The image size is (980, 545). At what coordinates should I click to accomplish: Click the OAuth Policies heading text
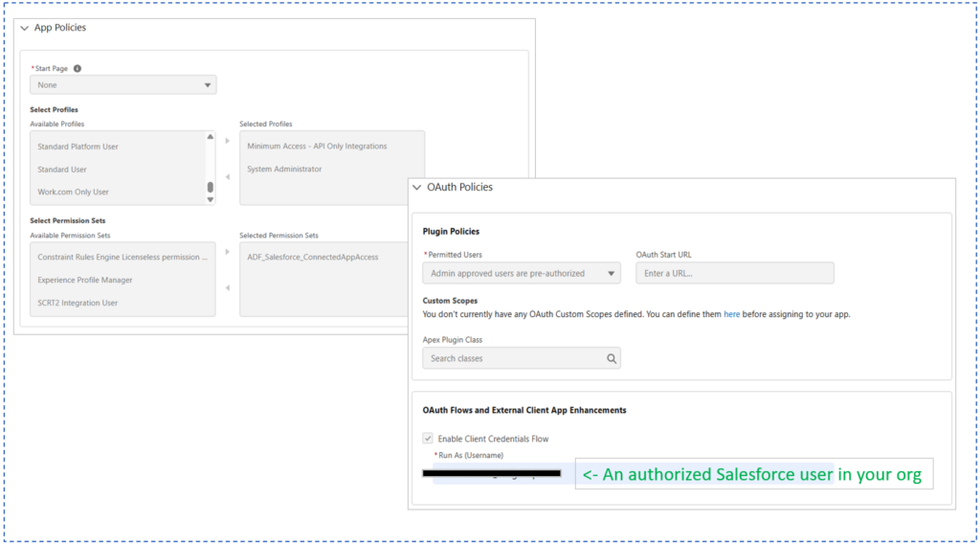(x=460, y=187)
